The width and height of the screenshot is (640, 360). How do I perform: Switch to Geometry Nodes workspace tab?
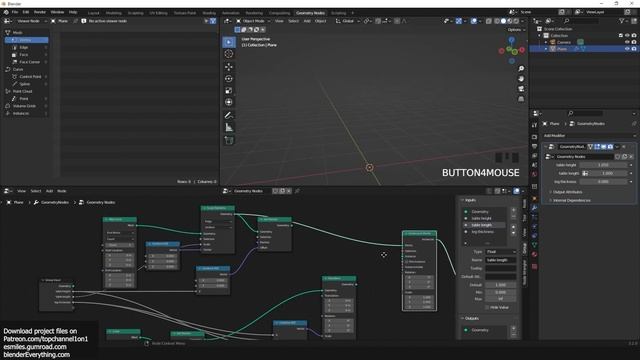310,13
